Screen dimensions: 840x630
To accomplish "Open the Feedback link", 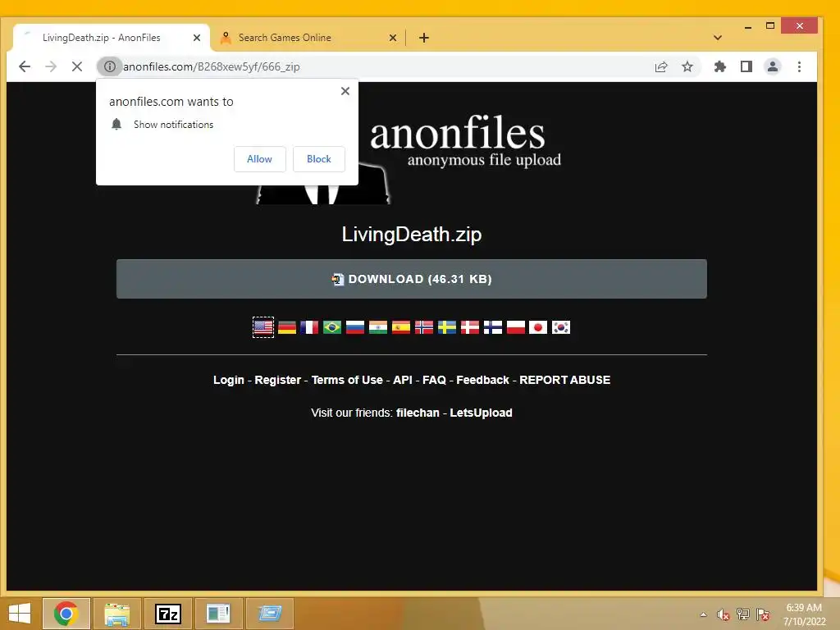I will [482, 380].
